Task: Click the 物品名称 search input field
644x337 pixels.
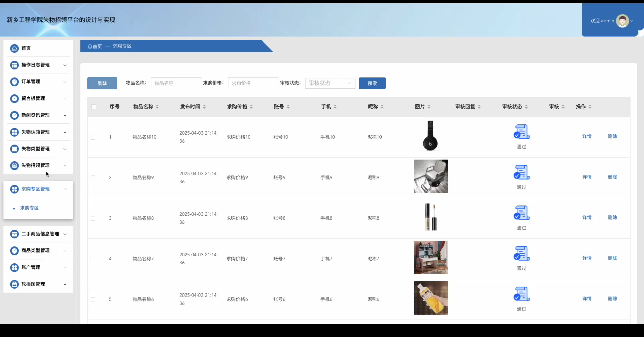Action: tap(176, 83)
